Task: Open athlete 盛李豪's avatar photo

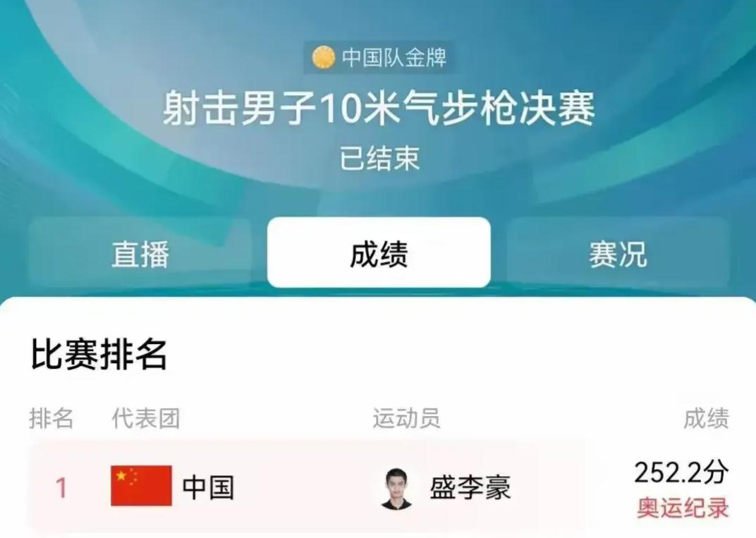Action: 396,489
